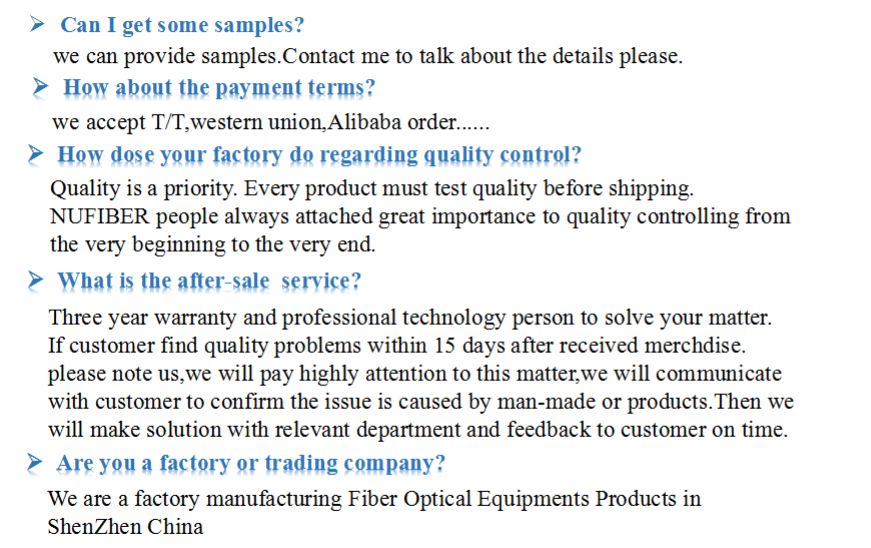Screen dimensions: 871x548
Task: Click the 'Three year warranty' sentence
Action: pos(410,318)
